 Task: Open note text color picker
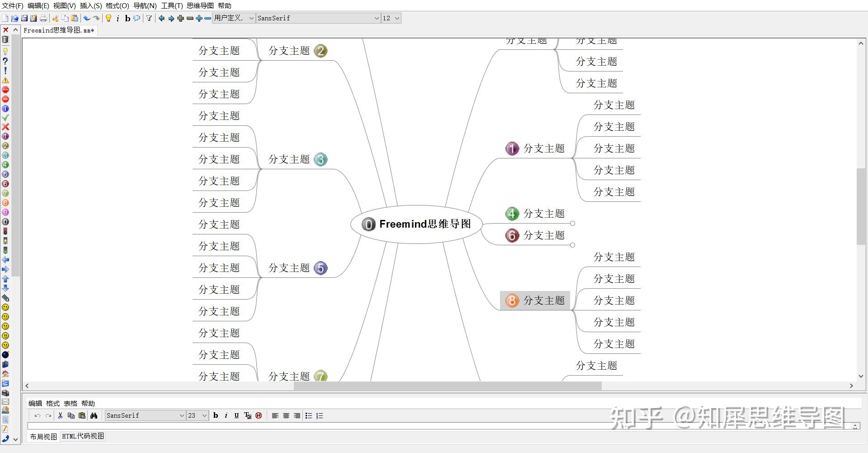247,415
